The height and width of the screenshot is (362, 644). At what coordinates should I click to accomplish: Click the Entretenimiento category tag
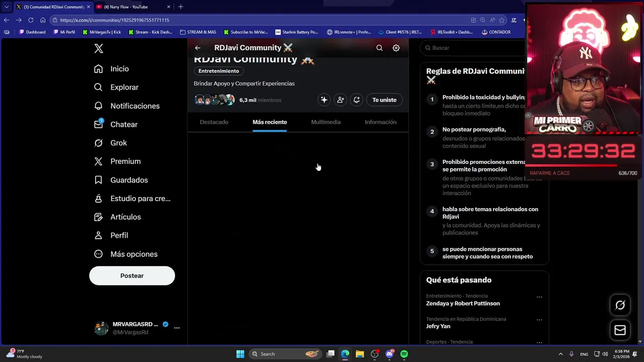(219, 71)
